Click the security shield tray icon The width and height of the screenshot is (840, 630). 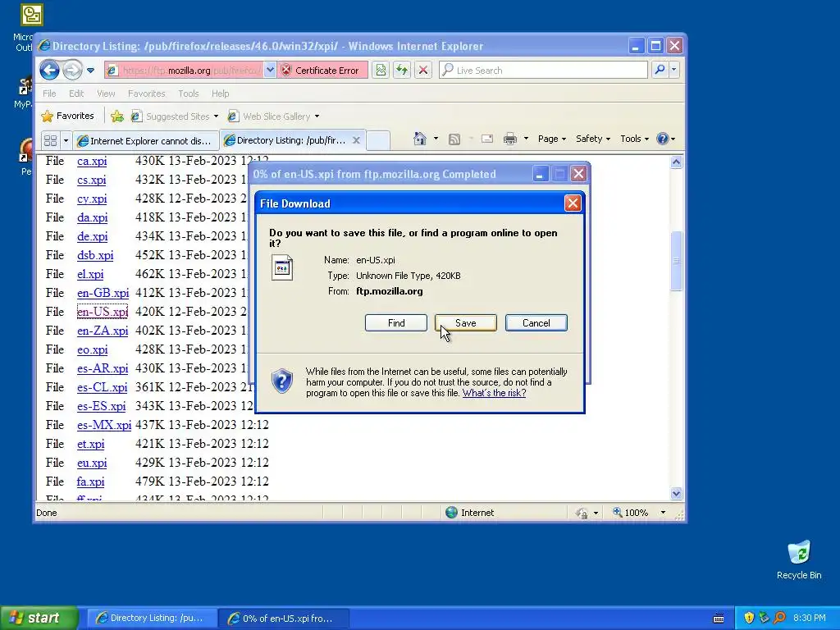(748, 618)
